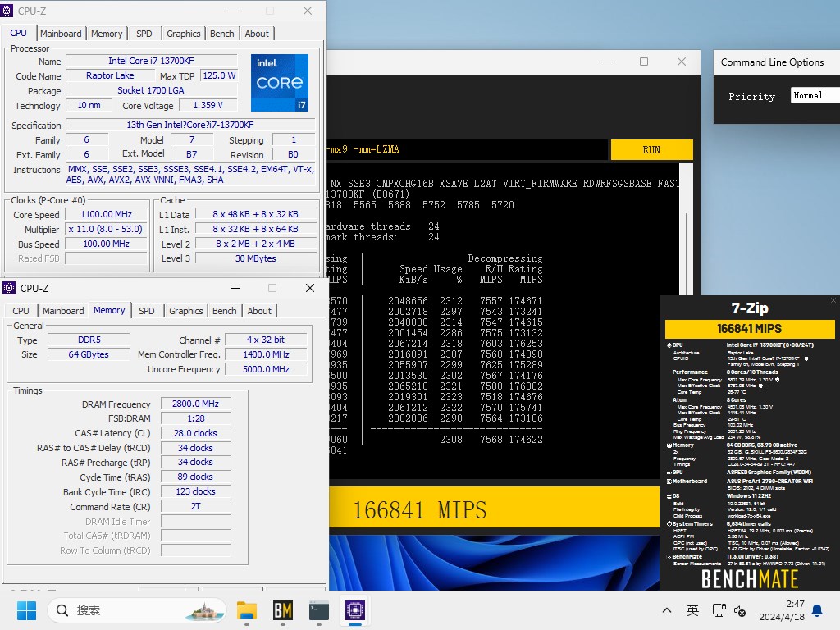840x630 pixels.
Task: Click the DRAM Frequency value 2800.0 MHz
Action: click(x=195, y=404)
